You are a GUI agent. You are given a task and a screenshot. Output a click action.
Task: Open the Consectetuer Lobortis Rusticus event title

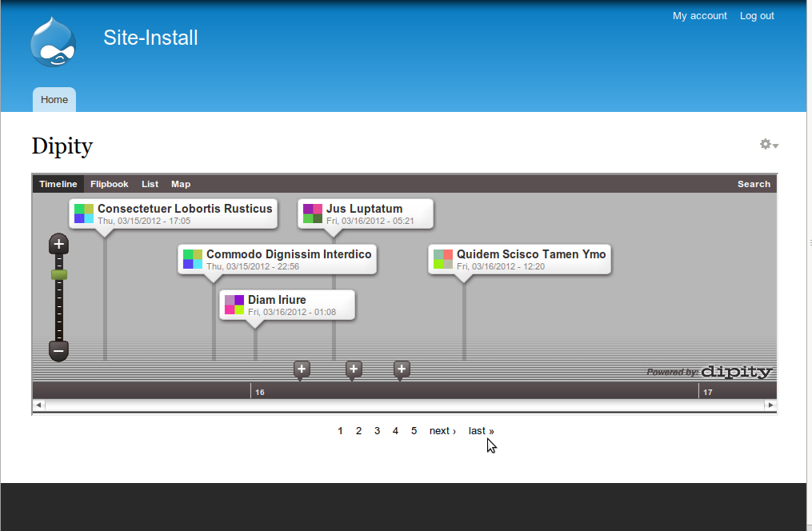(x=185, y=209)
